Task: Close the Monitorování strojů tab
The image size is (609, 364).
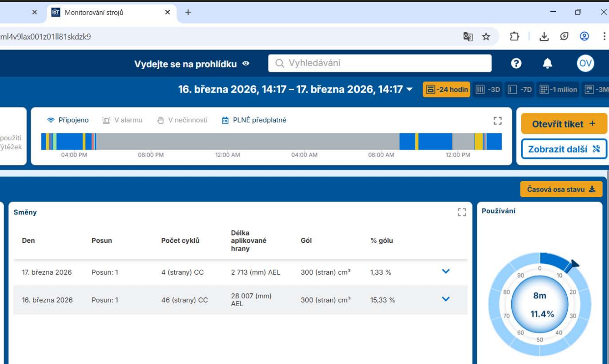Action: click(x=167, y=12)
